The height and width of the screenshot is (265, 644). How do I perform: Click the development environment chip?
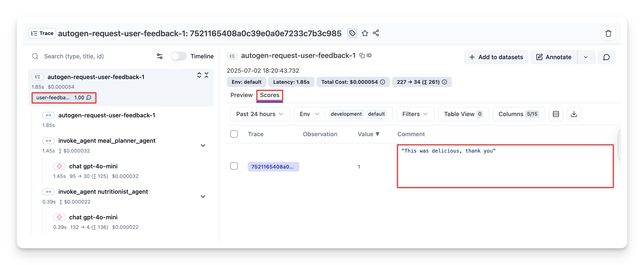click(346, 114)
